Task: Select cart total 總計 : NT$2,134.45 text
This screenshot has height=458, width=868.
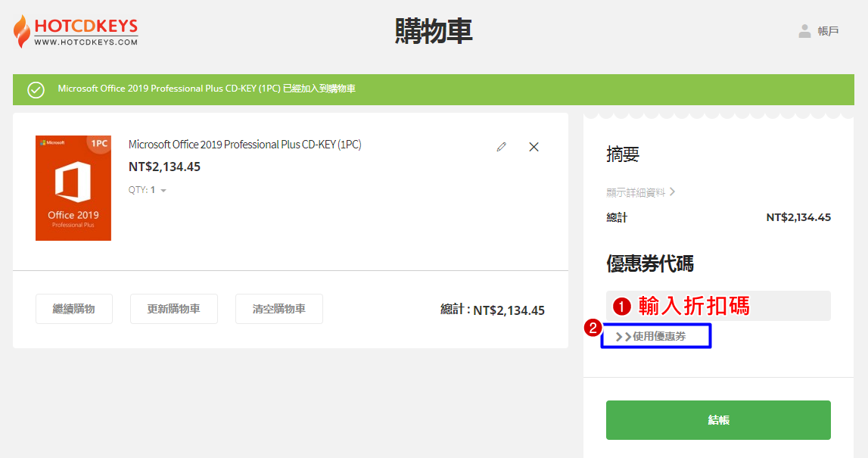Action: click(x=493, y=310)
